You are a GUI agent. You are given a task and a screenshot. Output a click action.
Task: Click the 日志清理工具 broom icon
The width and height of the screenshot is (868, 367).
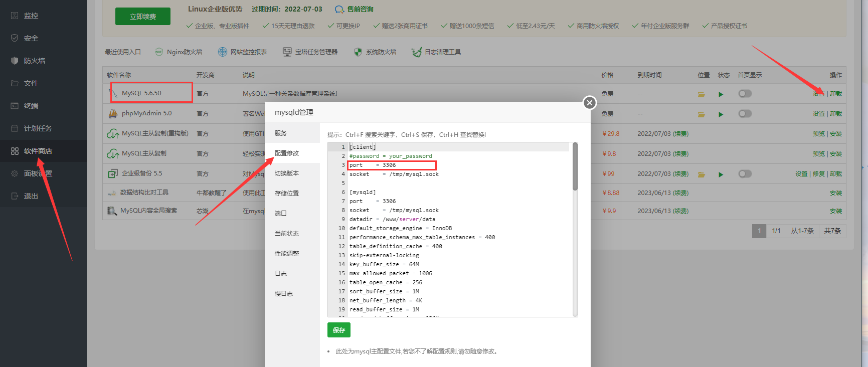tap(416, 52)
